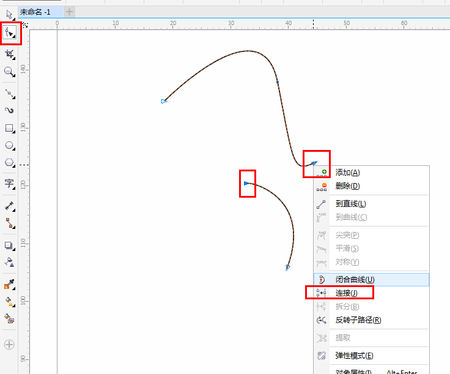Activate the Text tool (字)
Viewport: 450px width, 374px height.
tap(9, 184)
